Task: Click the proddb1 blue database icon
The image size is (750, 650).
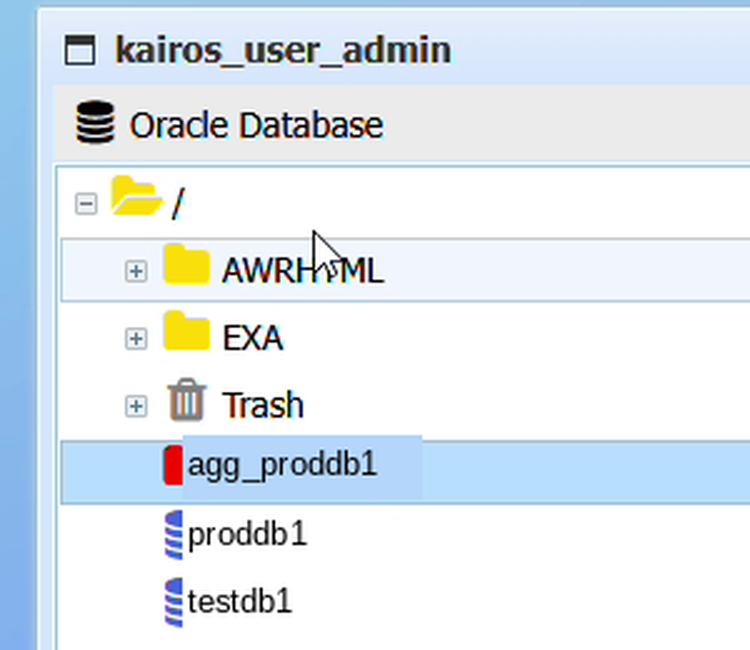Action: pyautogui.click(x=174, y=535)
